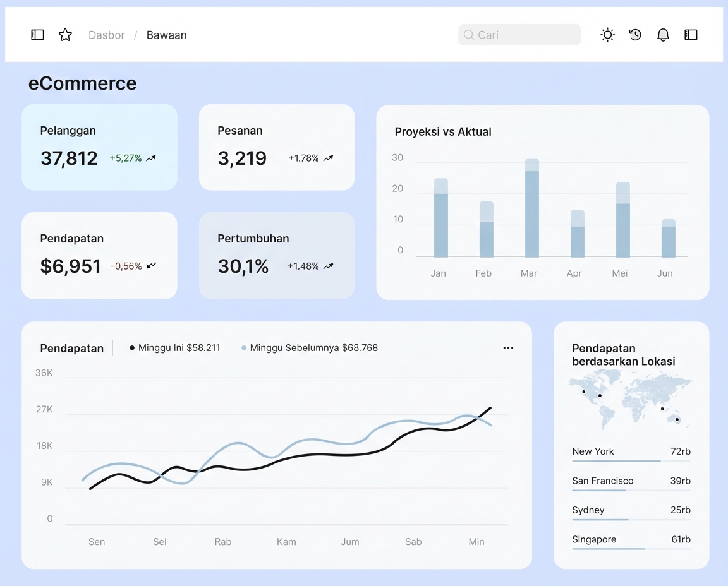Click the Feb bar in Proyeksi chart
The height and width of the screenshot is (586, 728).
coord(487,229)
